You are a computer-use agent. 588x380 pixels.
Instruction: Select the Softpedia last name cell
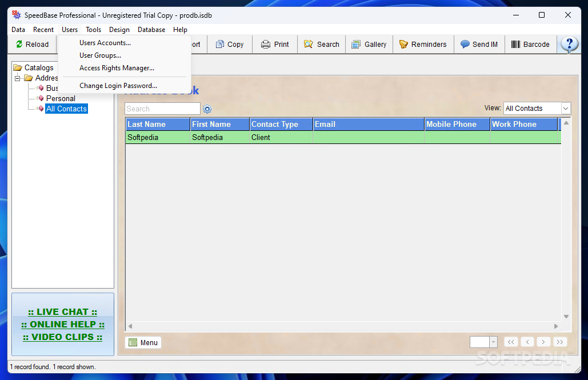(158, 137)
